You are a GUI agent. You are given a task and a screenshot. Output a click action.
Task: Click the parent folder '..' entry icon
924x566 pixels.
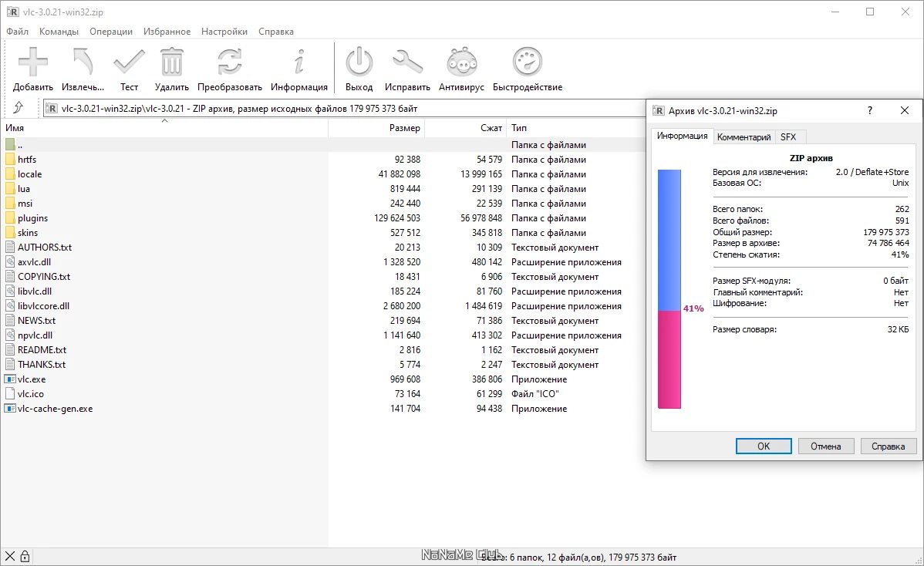pyautogui.click(x=10, y=144)
